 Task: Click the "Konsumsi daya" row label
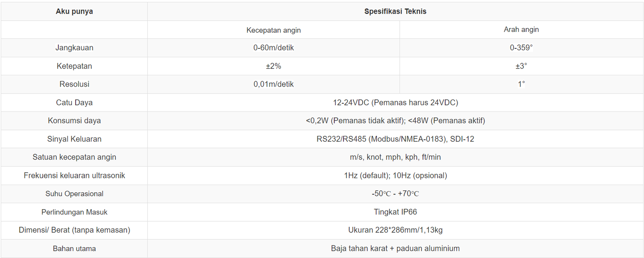[74, 120]
